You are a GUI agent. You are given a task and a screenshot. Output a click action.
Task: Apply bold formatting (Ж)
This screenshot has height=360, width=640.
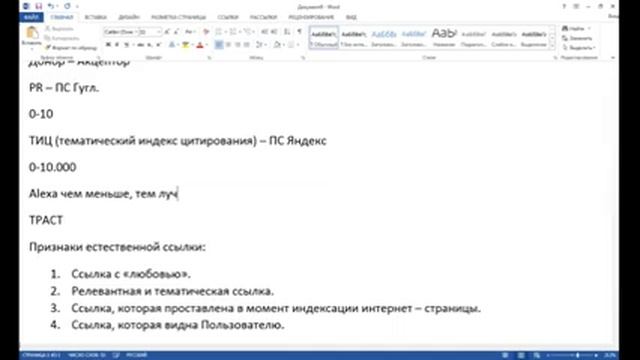109,44
